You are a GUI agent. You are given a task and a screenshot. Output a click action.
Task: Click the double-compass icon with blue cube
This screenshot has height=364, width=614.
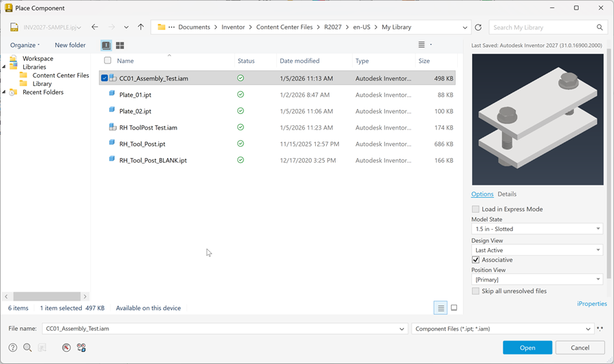[x=81, y=348]
